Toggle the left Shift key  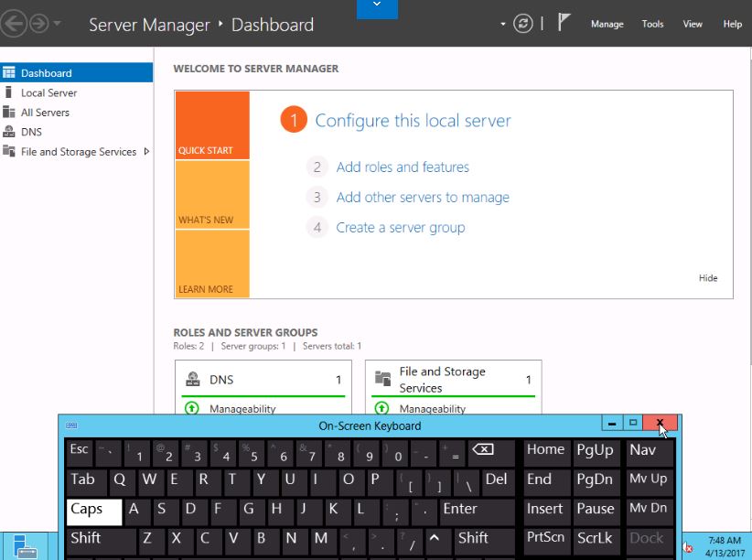tap(101, 539)
